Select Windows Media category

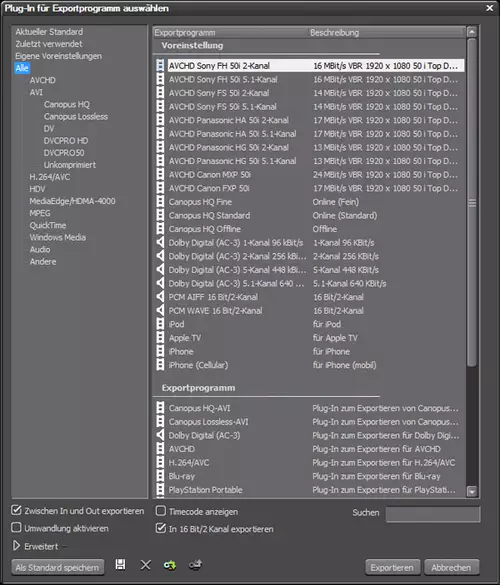57,237
